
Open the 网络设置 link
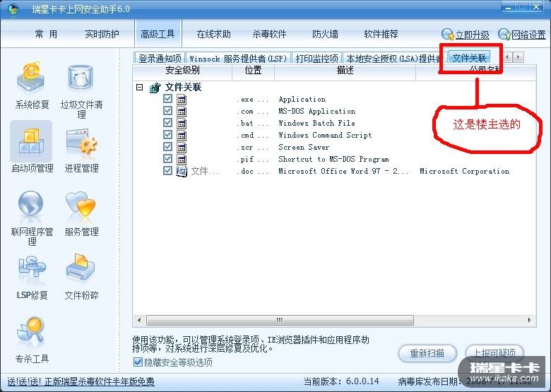[x=528, y=35]
